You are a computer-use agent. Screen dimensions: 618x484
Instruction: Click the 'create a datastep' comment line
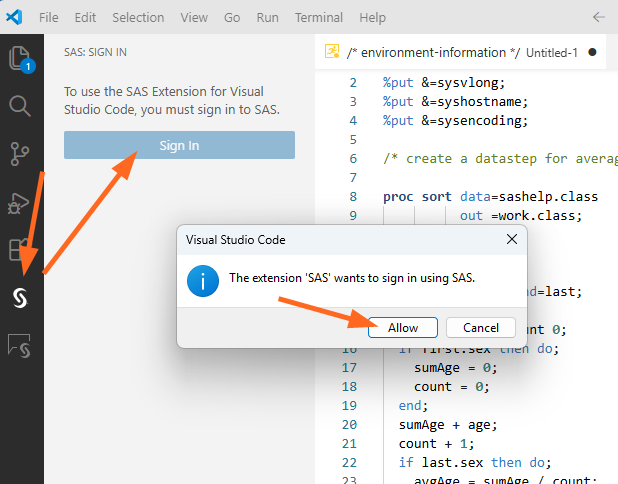500,159
